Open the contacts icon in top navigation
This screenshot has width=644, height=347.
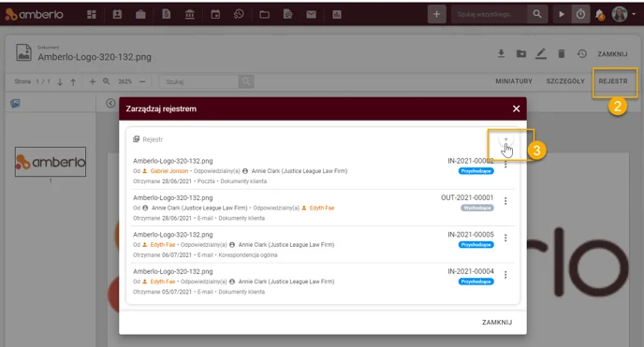click(x=117, y=14)
